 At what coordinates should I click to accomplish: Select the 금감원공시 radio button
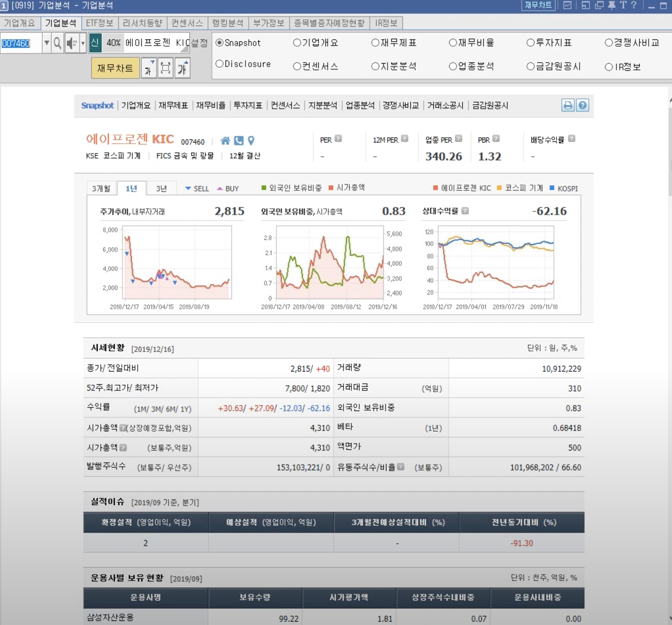coord(530,67)
